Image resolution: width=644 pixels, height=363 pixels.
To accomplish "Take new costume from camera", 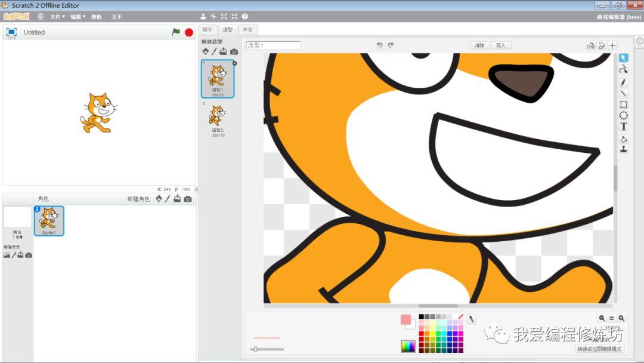I will tap(234, 51).
